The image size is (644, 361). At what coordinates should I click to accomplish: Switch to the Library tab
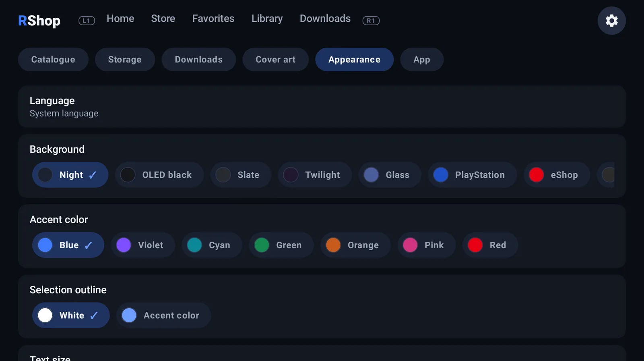[x=267, y=19]
